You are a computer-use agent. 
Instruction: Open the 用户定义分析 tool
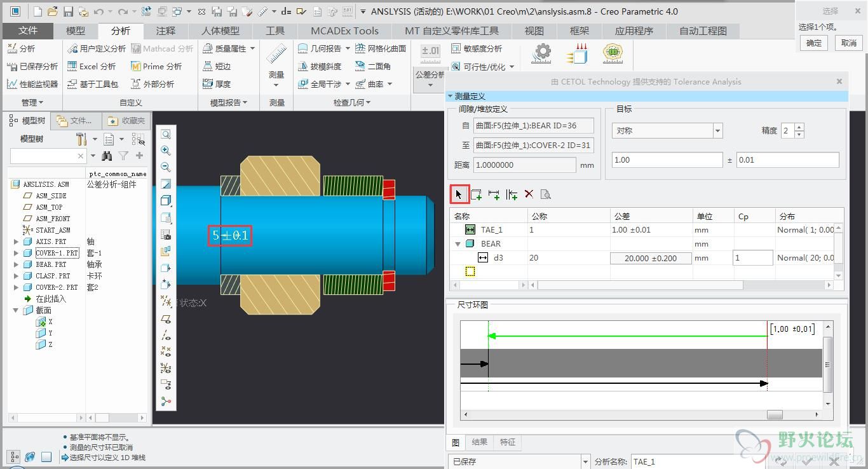97,48
